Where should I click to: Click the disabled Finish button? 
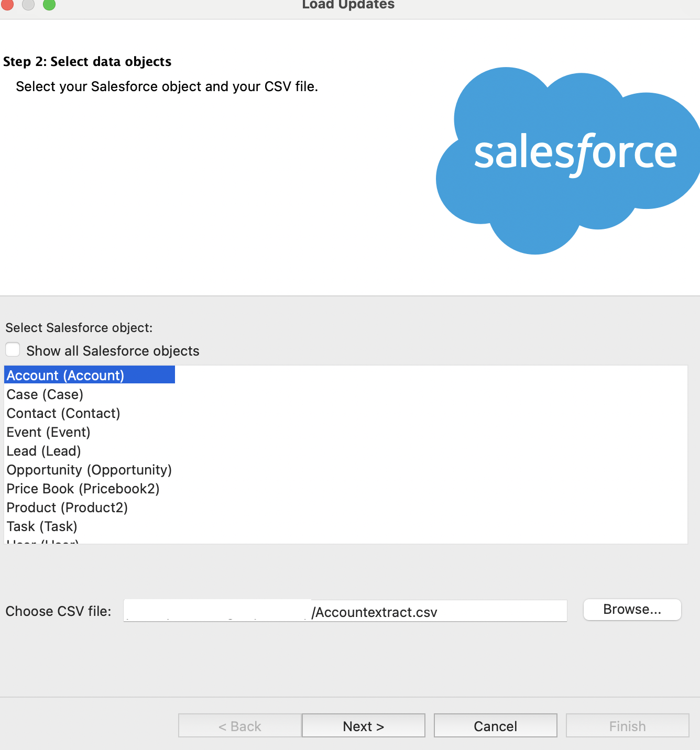point(628,725)
